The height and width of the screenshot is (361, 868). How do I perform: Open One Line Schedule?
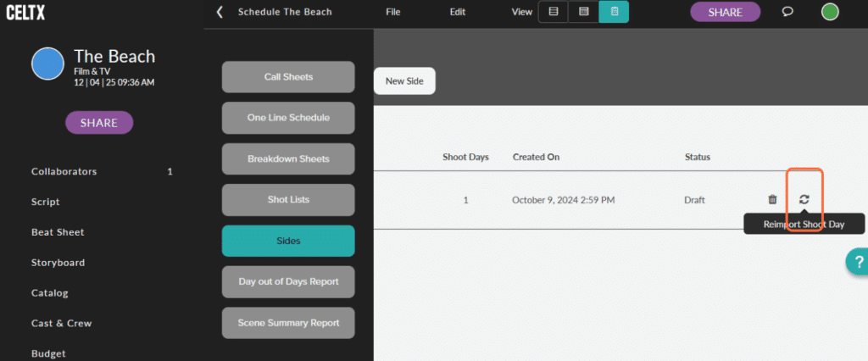pos(288,118)
